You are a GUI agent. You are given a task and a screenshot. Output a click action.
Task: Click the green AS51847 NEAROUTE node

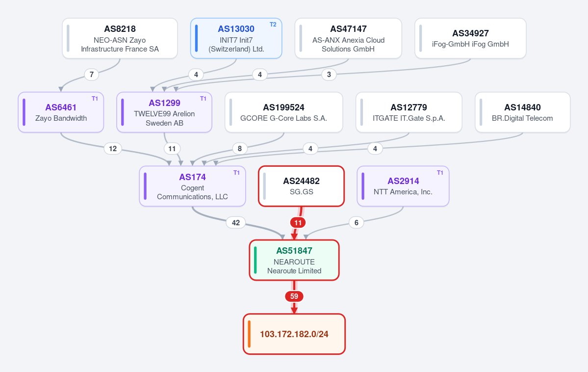(294, 260)
